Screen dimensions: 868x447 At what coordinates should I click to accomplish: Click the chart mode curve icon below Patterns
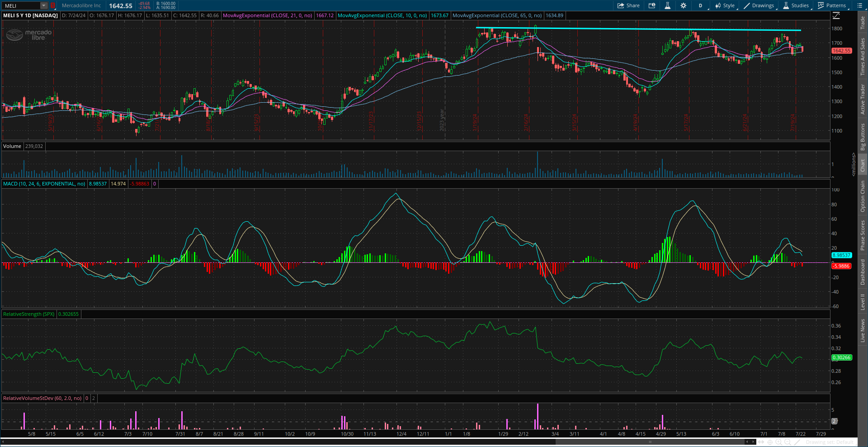(836, 15)
